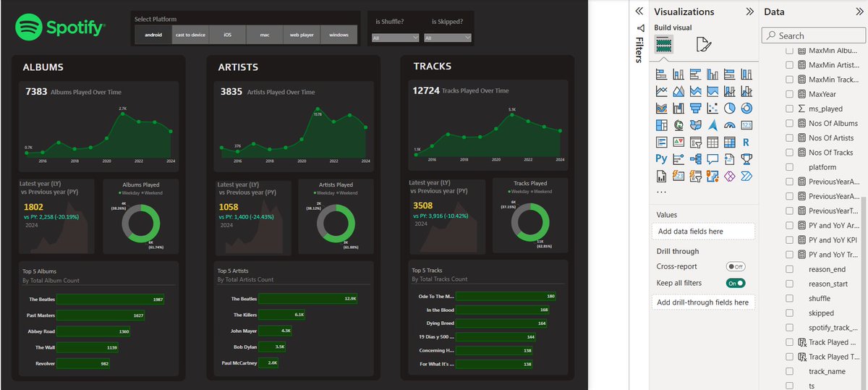
Task: Check the skipped field checkbox
Action: point(789,313)
